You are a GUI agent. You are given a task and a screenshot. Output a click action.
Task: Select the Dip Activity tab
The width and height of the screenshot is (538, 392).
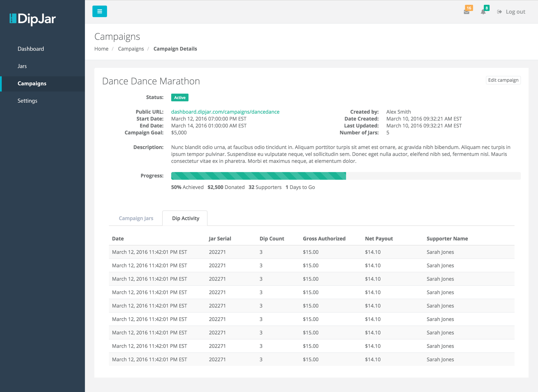(x=186, y=218)
